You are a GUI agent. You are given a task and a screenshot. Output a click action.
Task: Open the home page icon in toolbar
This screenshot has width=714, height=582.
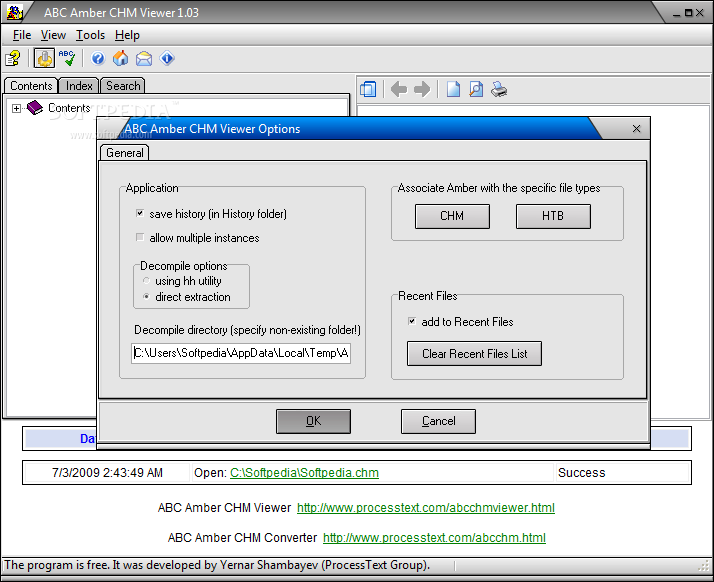(x=121, y=58)
